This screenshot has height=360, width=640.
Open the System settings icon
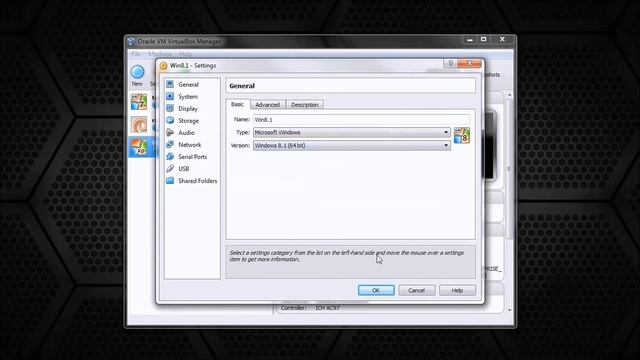coord(170,96)
